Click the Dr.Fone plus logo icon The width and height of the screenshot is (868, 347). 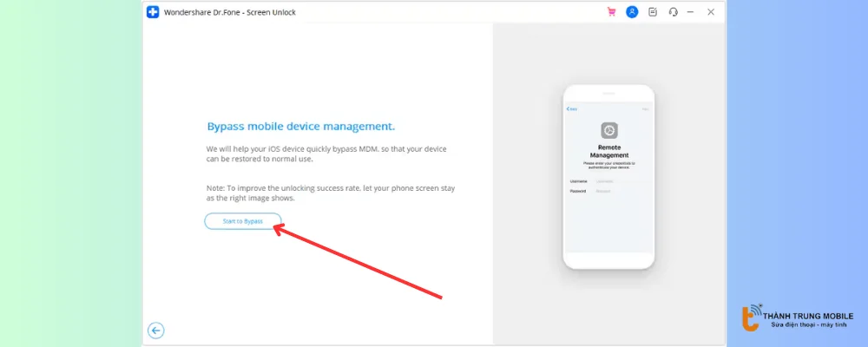154,12
